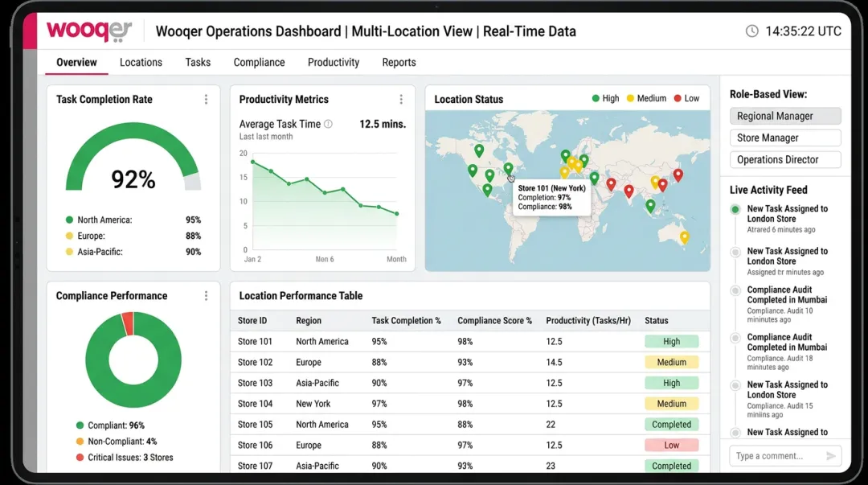Select the green pin in Southeast Asia

pyautogui.click(x=650, y=206)
